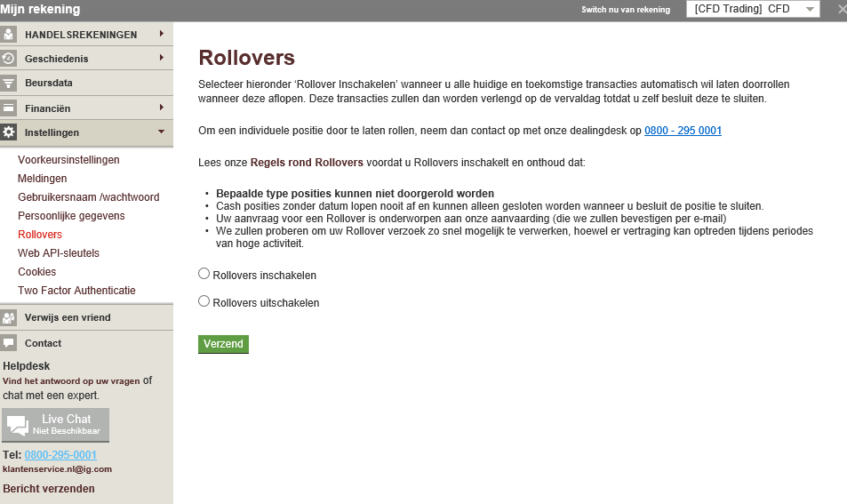Click the Handelsrekeningen person icon
This screenshot has width=847, height=504.
(8, 34)
